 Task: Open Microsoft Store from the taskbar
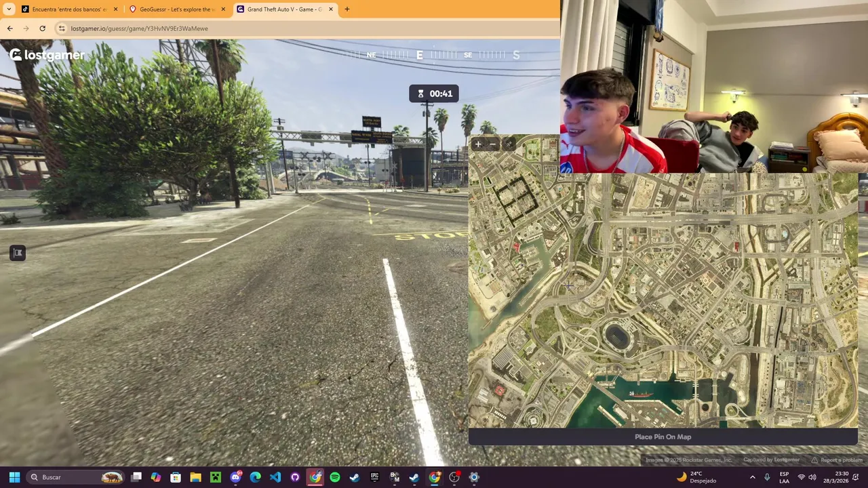click(176, 477)
